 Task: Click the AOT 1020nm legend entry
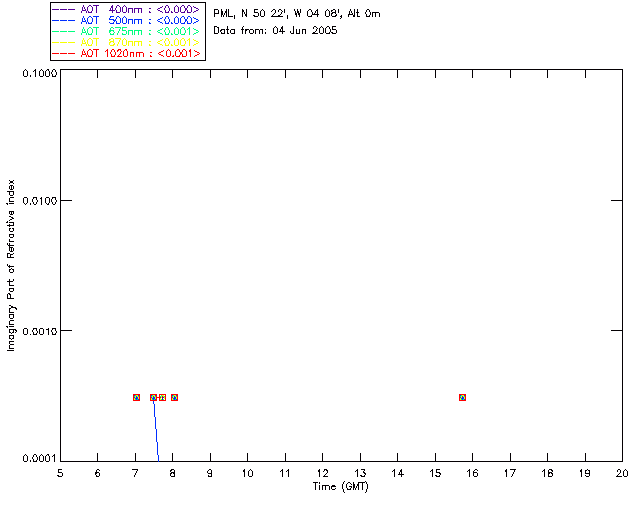(x=126, y=53)
